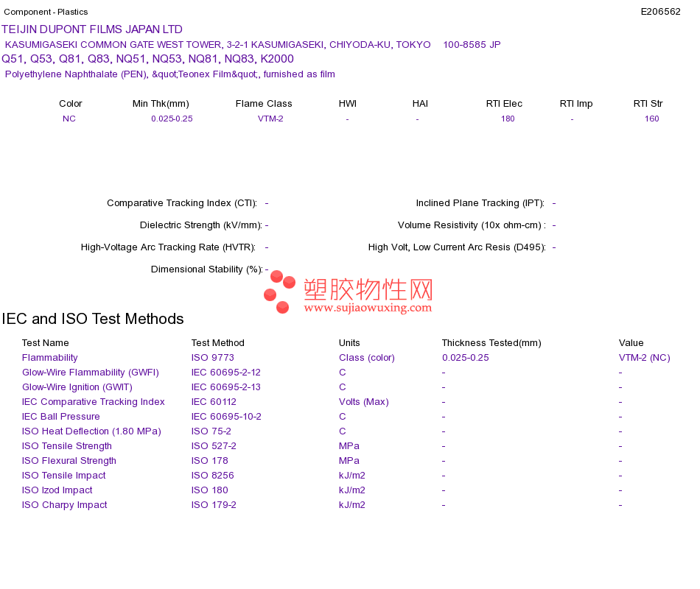
Task: Click RTI Str value 160
Action: (652, 119)
